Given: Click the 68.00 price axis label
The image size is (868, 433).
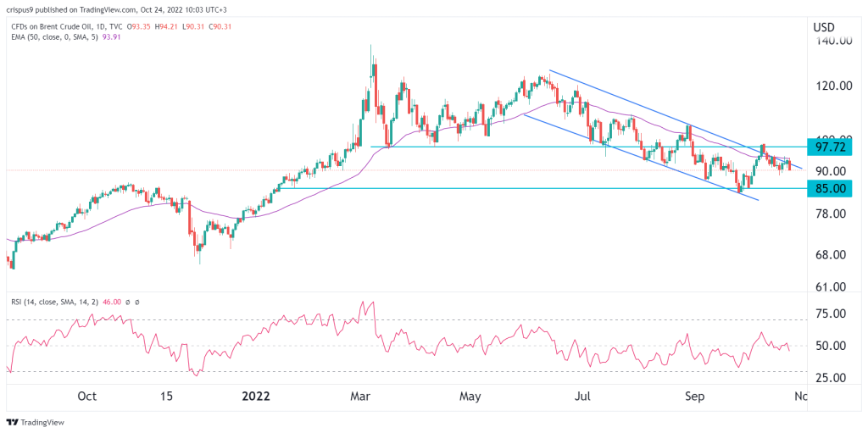Looking at the screenshot, I should pos(829,255).
